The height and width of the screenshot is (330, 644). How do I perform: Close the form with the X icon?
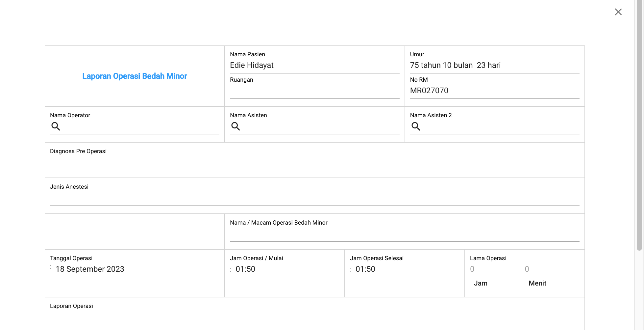(x=618, y=12)
